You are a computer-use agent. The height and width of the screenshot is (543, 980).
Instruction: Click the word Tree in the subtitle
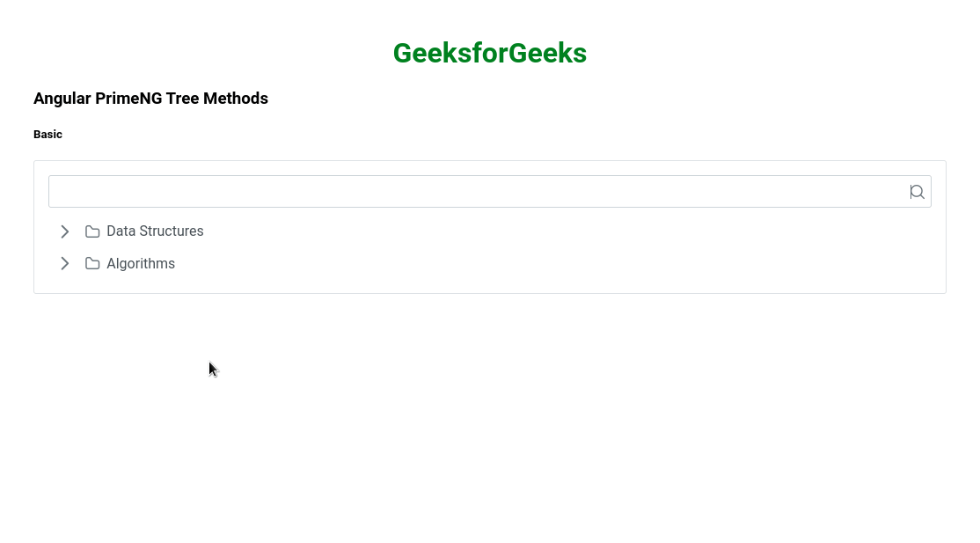[x=182, y=99]
